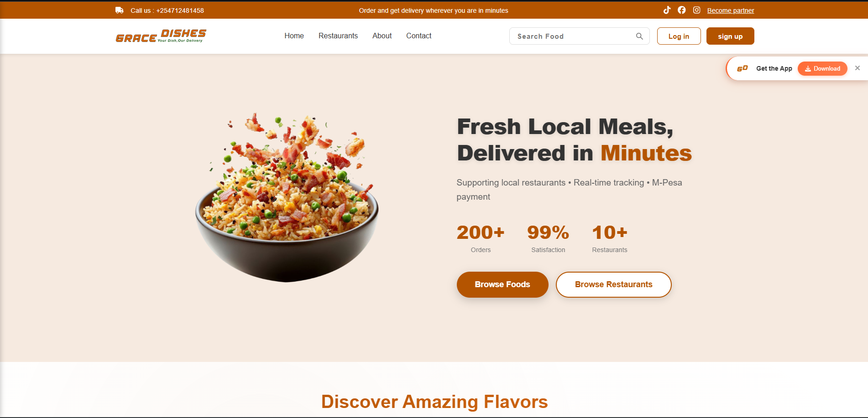This screenshot has width=868, height=418.
Task: Dismiss the Get the App banner
Action: tap(858, 68)
